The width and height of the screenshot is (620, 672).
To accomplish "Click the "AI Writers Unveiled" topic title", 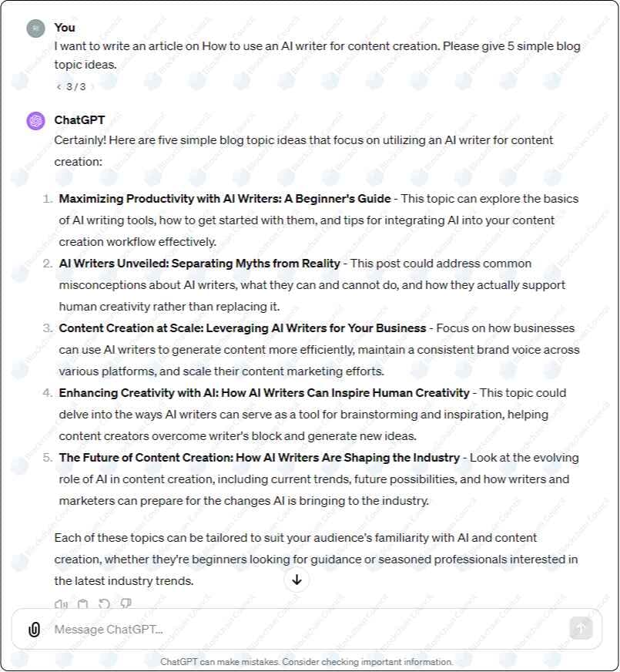I will pos(199,264).
